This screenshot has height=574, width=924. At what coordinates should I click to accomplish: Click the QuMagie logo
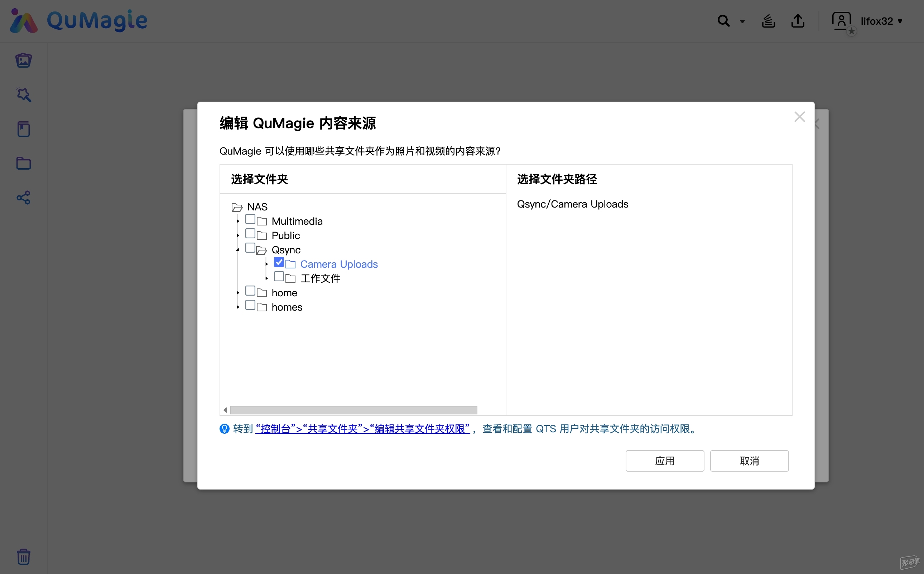[x=79, y=21]
